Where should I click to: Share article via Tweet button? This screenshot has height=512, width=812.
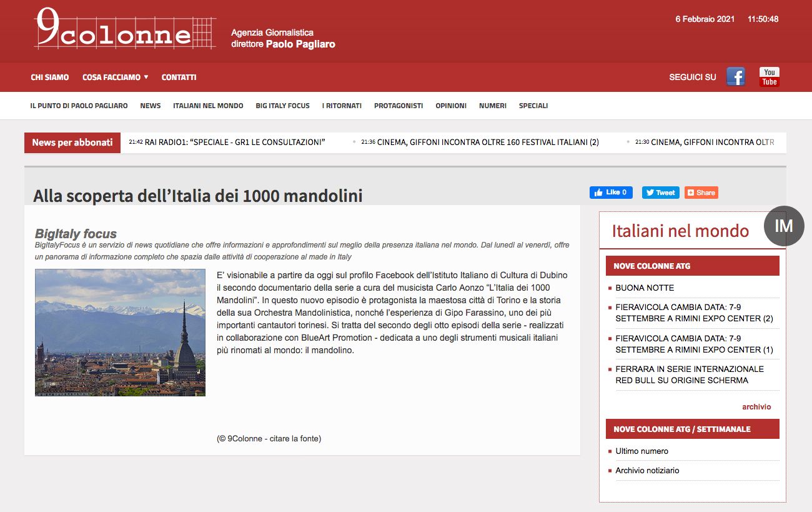[660, 193]
